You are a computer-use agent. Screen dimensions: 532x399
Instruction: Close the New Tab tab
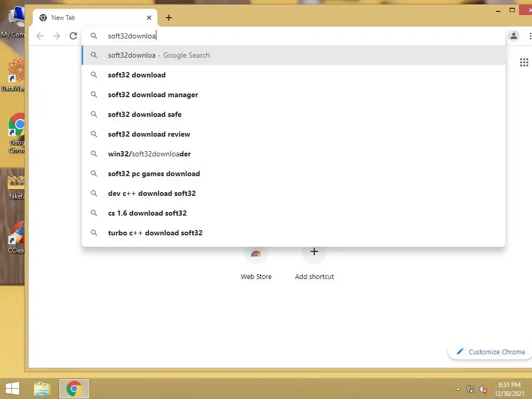(x=149, y=18)
